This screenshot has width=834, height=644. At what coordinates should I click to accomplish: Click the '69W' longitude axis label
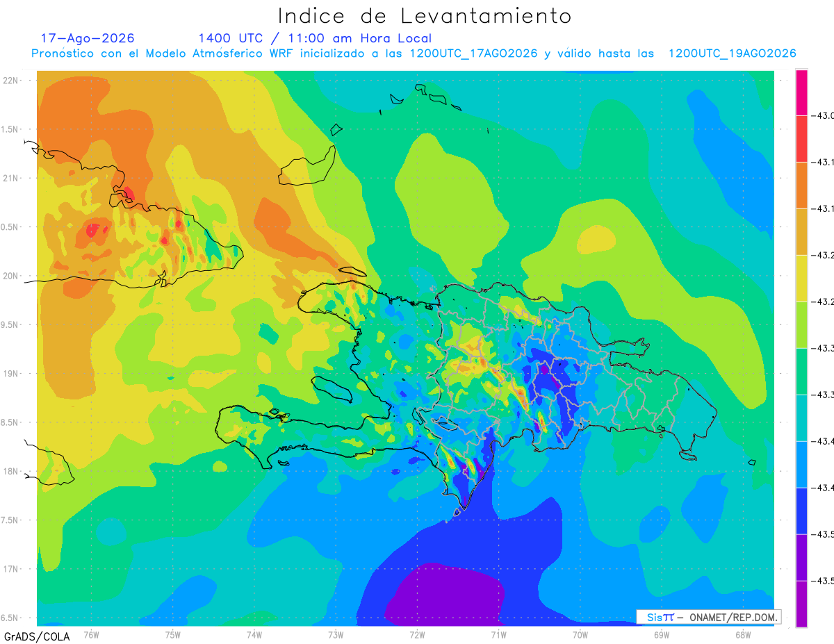(x=662, y=634)
